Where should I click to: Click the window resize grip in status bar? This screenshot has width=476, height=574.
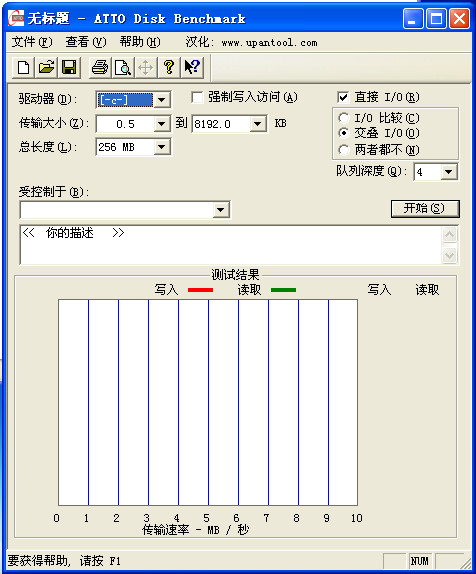pos(466,562)
